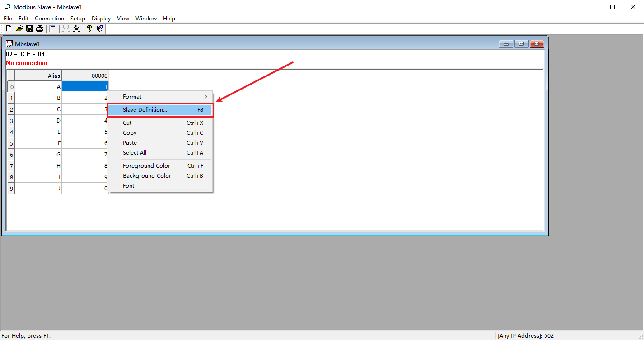Click the yellow question mark About icon
Screen dimensions: 644x340
tap(89, 29)
